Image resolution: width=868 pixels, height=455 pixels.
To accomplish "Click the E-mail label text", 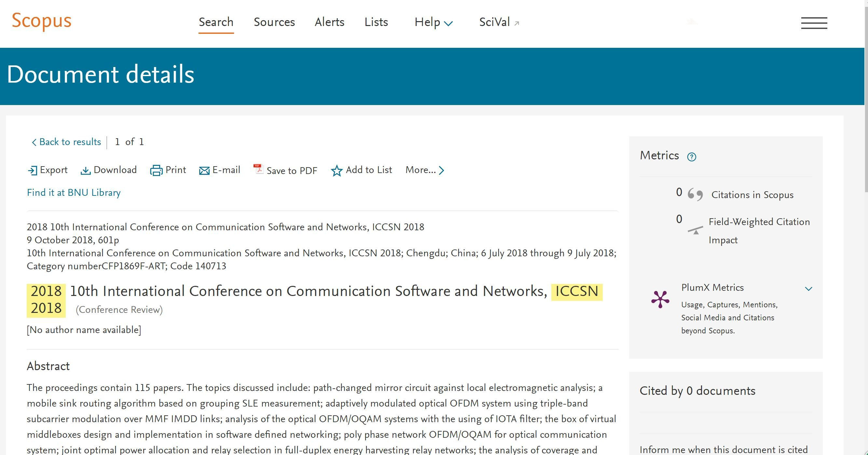I will pyautogui.click(x=226, y=170).
